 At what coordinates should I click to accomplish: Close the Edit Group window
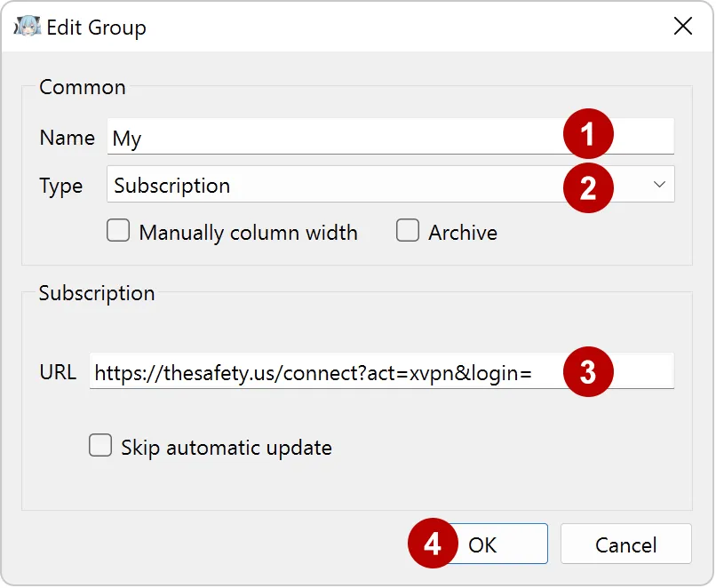coord(682,27)
